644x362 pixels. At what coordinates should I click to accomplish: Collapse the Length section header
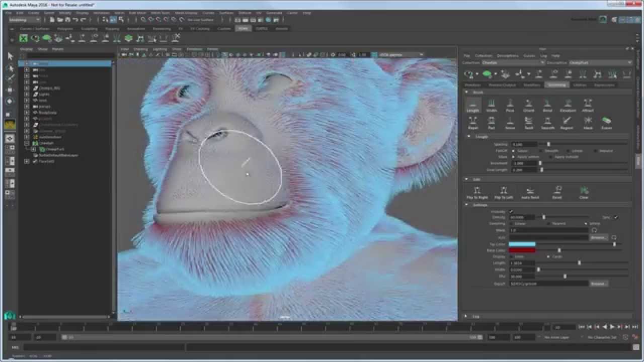(468, 136)
